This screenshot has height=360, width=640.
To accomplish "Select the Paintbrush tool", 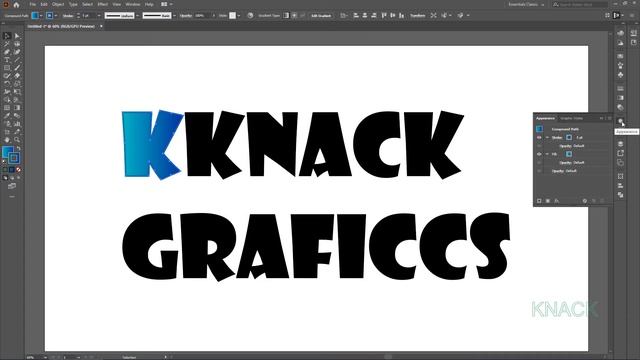I will pyautogui.click(x=17, y=67).
